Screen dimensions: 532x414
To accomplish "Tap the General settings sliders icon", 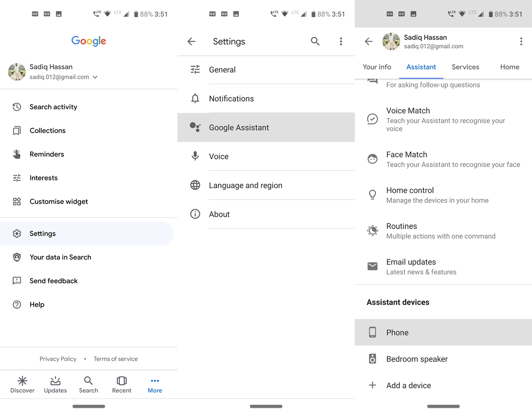I will (x=195, y=70).
